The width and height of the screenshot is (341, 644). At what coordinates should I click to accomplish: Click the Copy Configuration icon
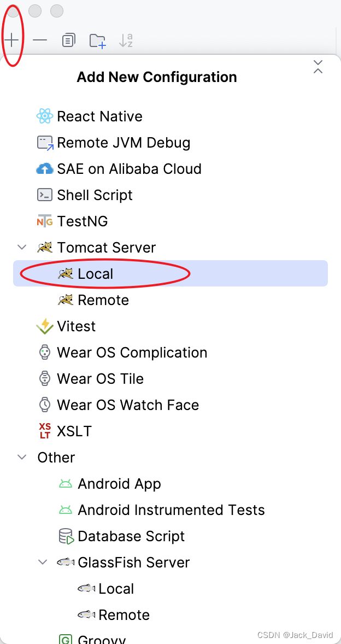pyautogui.click(x=68, y=40)
